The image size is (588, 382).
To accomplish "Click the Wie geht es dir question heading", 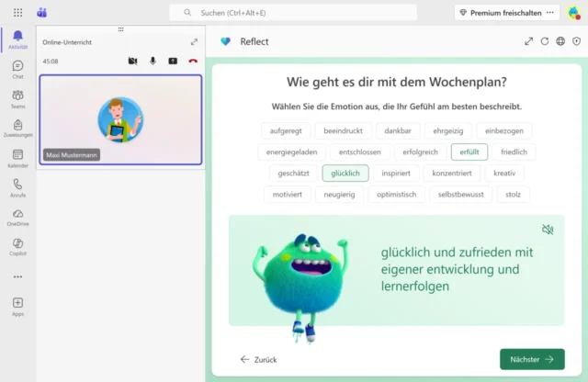I will point(397,82).
